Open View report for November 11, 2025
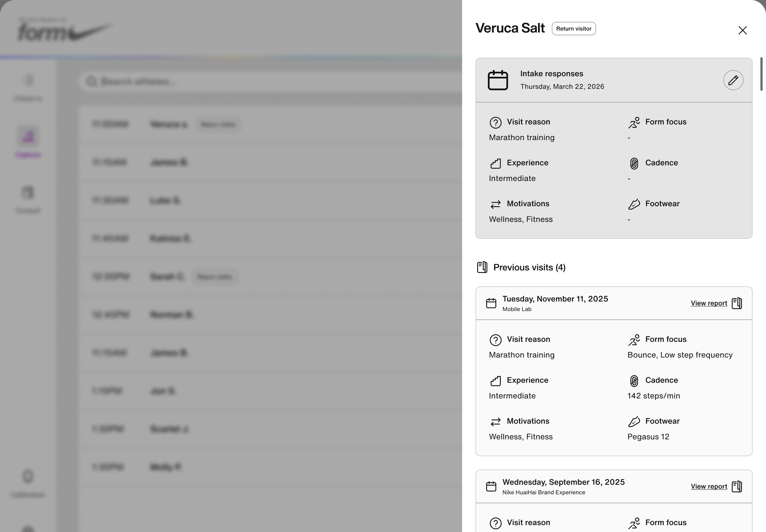This screenshot has width=766, height=532. [709, 303]
